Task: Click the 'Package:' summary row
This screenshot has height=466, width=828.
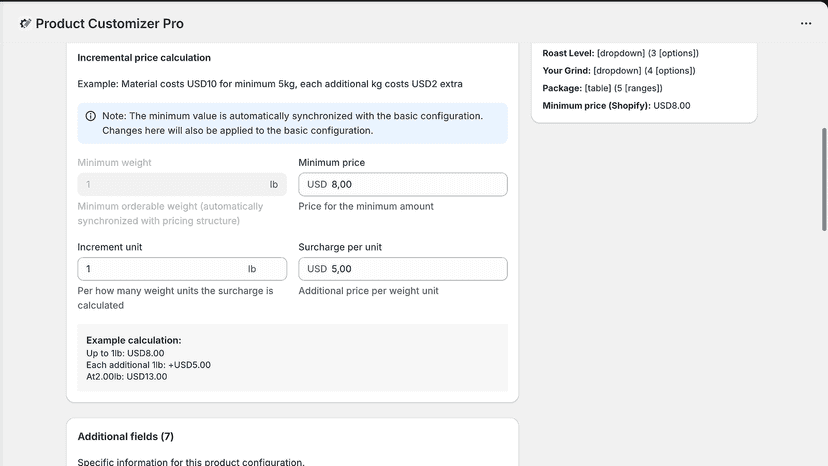Action: coord(603,88)
